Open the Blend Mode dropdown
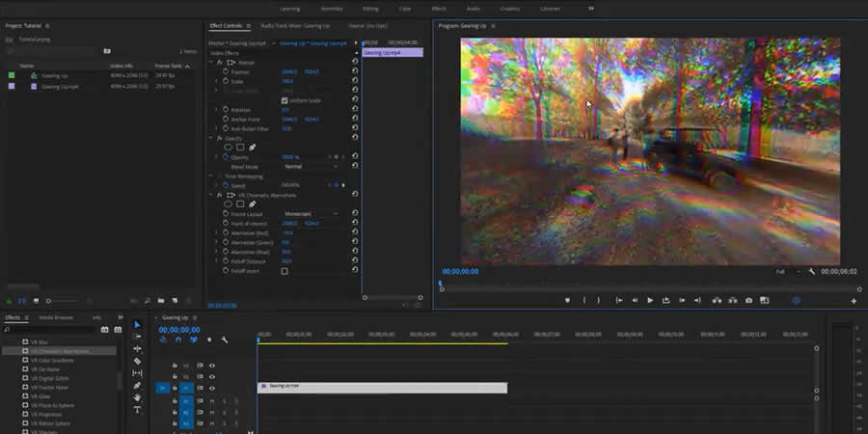The height and width of the screenshot is (434, 868). (311, 166)
